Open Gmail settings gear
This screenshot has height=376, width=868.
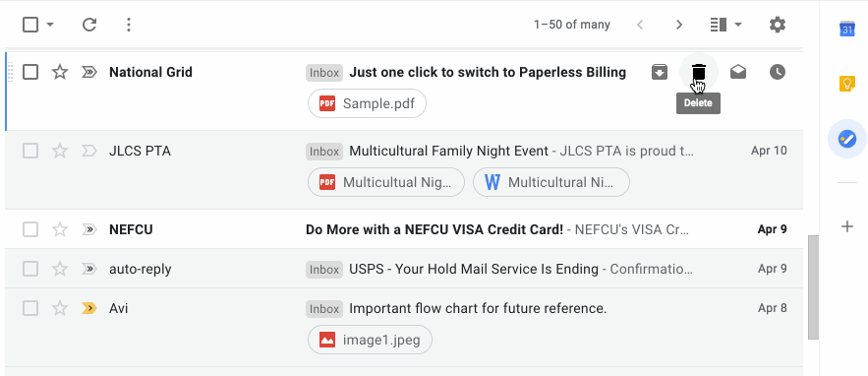coord(778,25)
